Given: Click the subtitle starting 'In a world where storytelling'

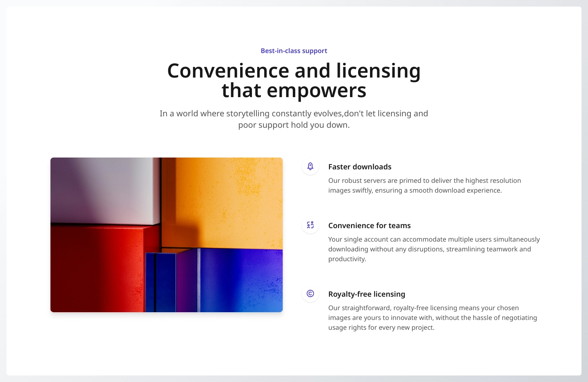Looking at the screenshot, I should pos(294,119).
